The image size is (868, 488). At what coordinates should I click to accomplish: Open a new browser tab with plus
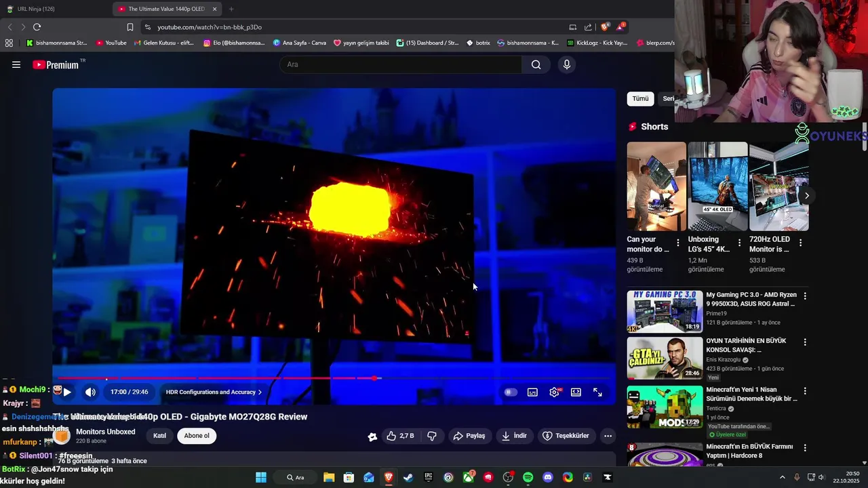click(x=231, y=9)
